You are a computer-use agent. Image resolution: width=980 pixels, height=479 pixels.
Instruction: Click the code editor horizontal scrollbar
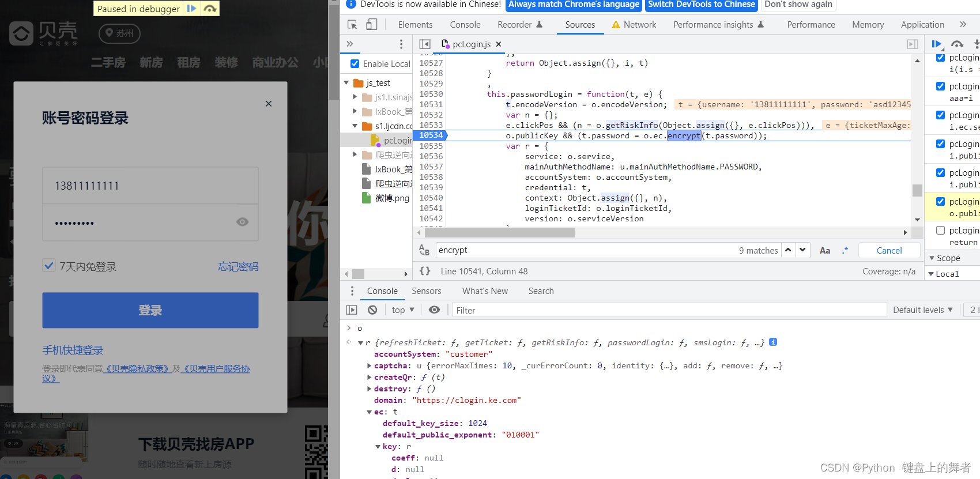tap(500, 232)
